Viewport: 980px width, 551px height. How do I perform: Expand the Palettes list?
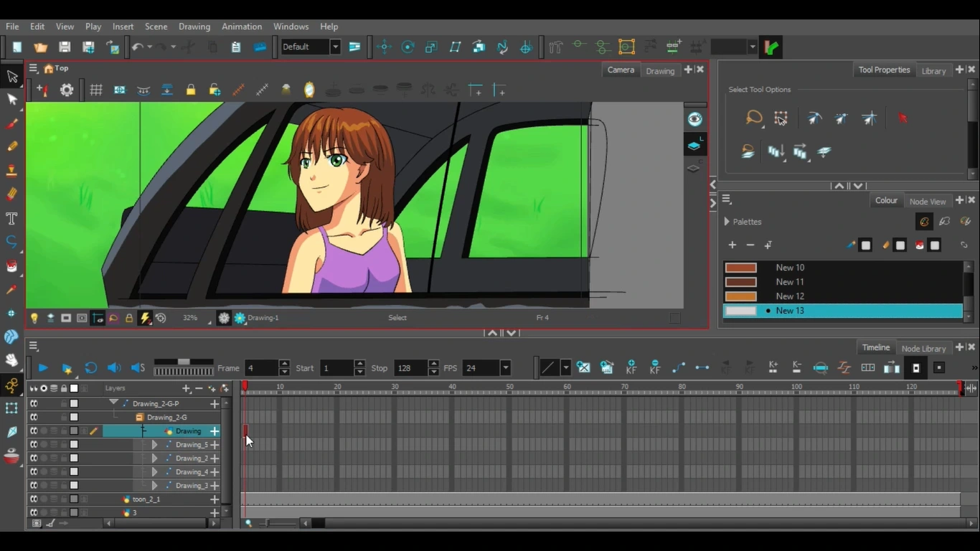(x=726, y=222)
